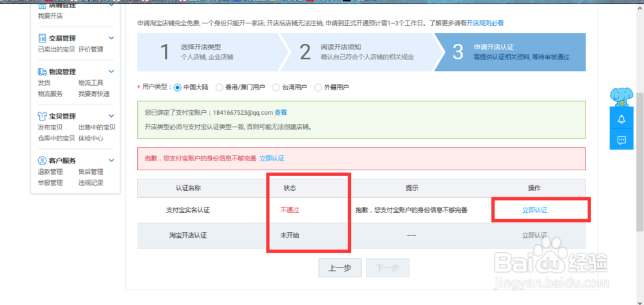The width and height of the screenshot is (644, 305).
Task: Open the chat message icon
Action: tap(621, 140)
